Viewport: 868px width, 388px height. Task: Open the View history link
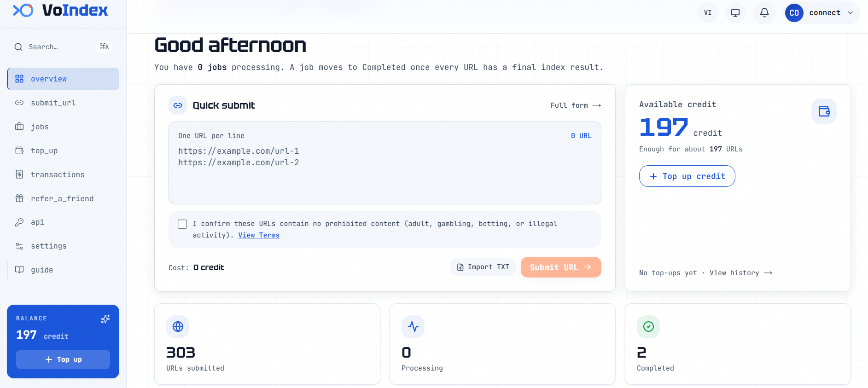click(x=741, y=273)
